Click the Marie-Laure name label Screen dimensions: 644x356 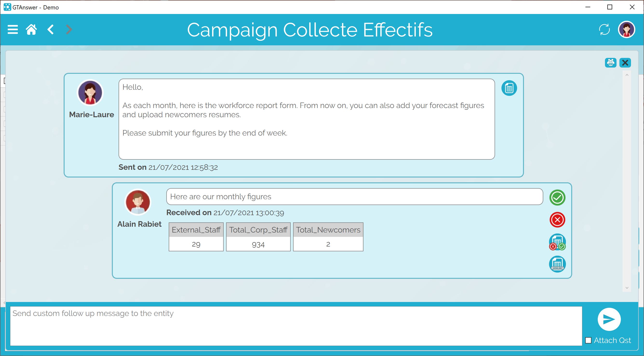point(92,115)
